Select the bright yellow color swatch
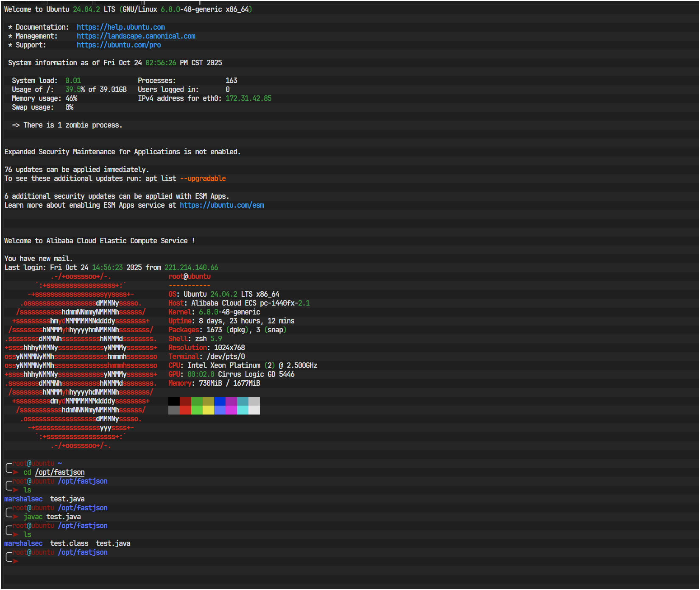The image size is (700, 590). pos(208,410)
